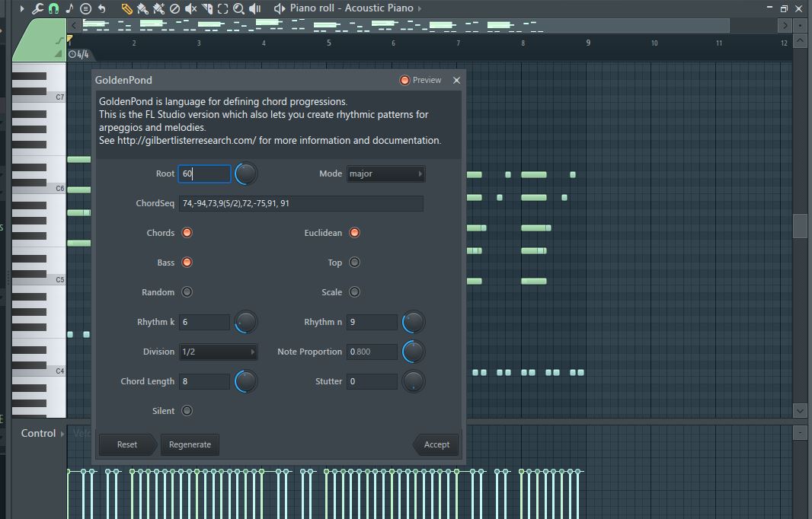This screenshot has width=812, height=519.
Task: Click the Rhythm n value field
Action: [372, 322]
